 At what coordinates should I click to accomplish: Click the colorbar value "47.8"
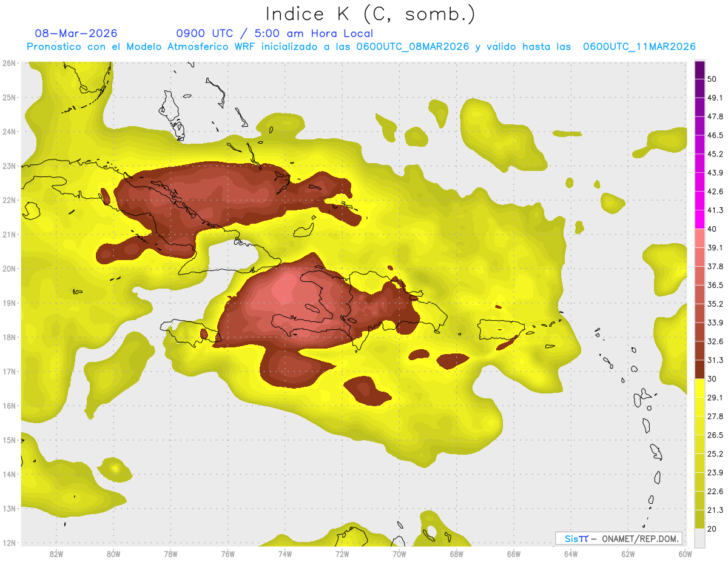coord(715,116)
